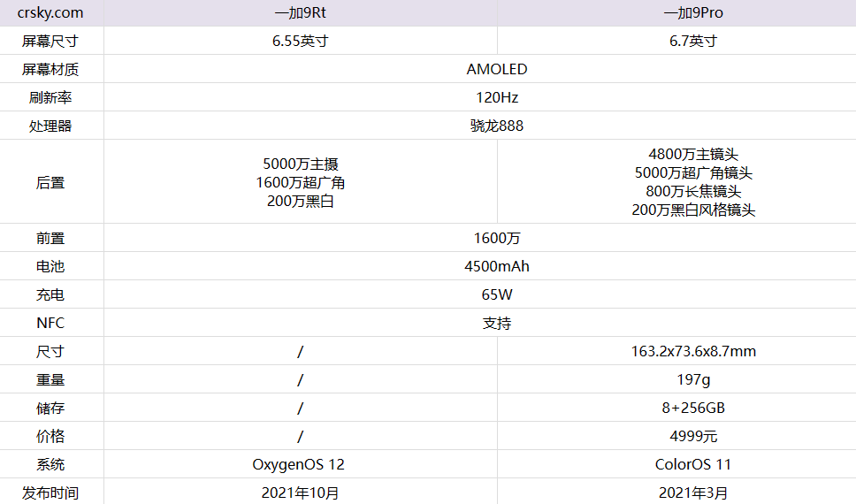Select the 支持 value
This screenshot has width=856, height=504.
point(497,324)
